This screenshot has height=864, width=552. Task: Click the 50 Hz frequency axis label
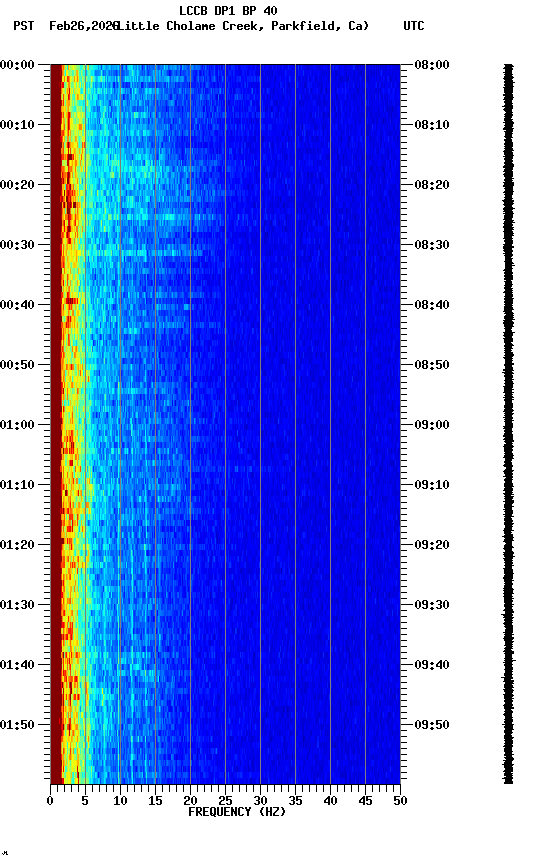[x=401, y=801]
